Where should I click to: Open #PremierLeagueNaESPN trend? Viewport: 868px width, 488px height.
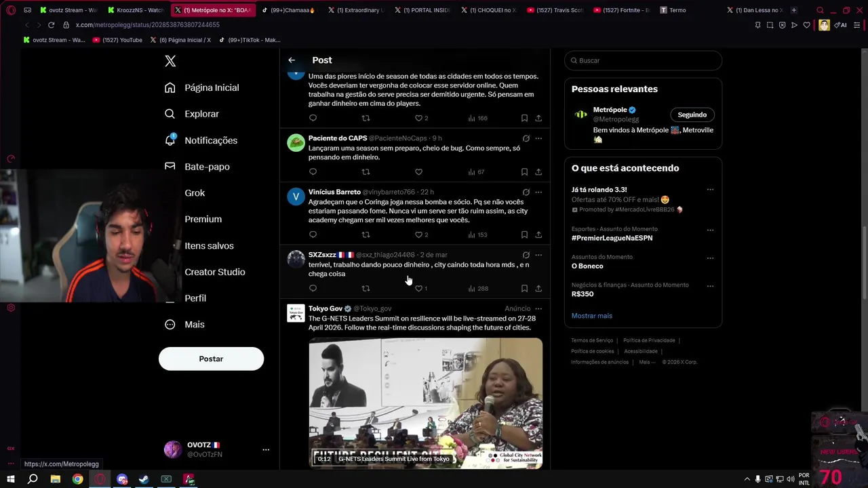pyautogui.click(x=612, y=238)
